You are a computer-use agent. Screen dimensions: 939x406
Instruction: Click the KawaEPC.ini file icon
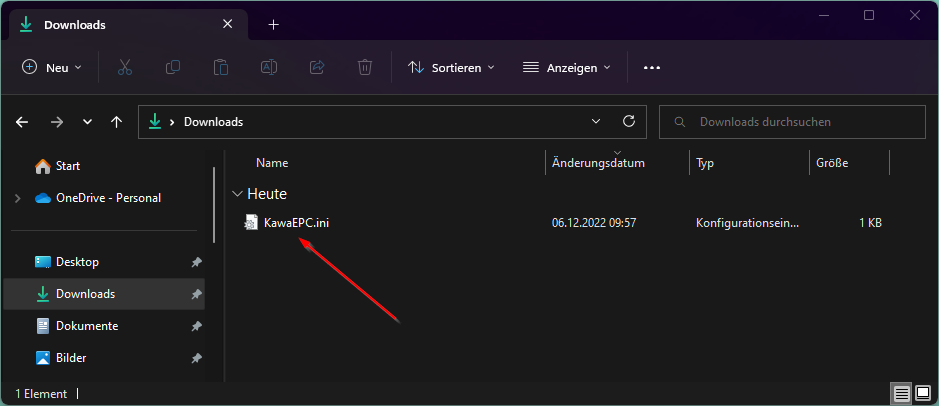tap(251, 223)
